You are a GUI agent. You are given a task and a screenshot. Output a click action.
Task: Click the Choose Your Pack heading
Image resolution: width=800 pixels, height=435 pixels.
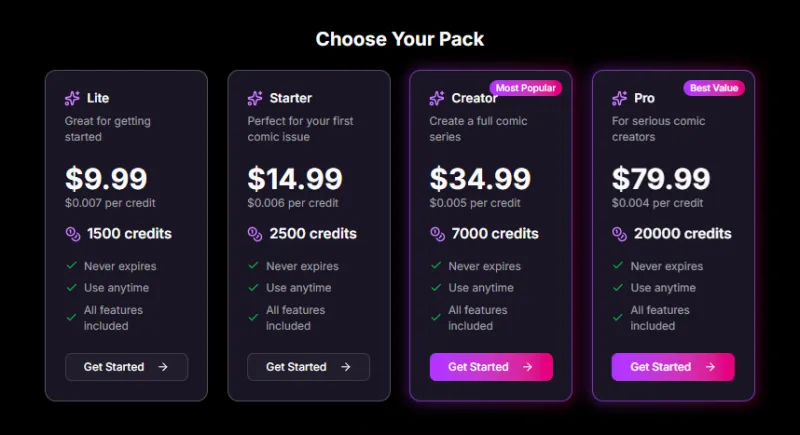(x=400, y=39)
